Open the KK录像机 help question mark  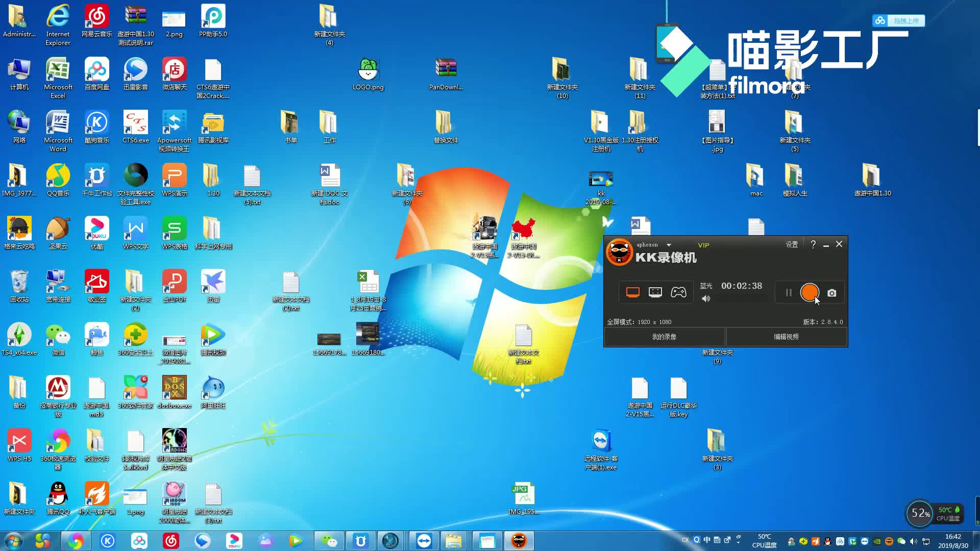813,244
